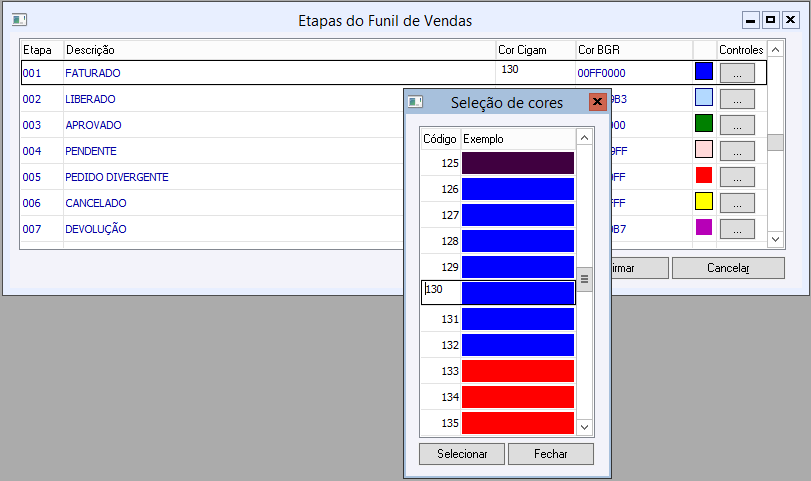Open color picker button for PEDIDO DIVERGENTE row
Image resolution: width=811 pixels, height=481 pixels.
coord(737,177)
